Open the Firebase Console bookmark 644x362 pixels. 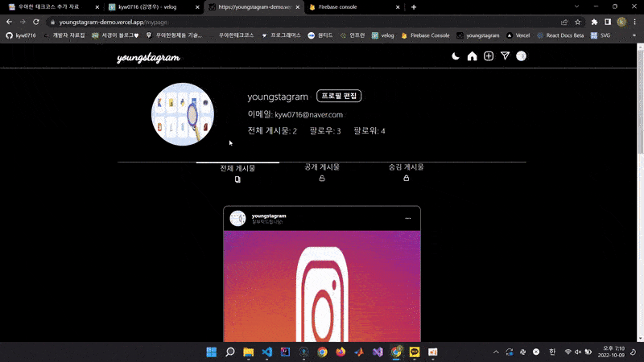[x=426, y=35]
